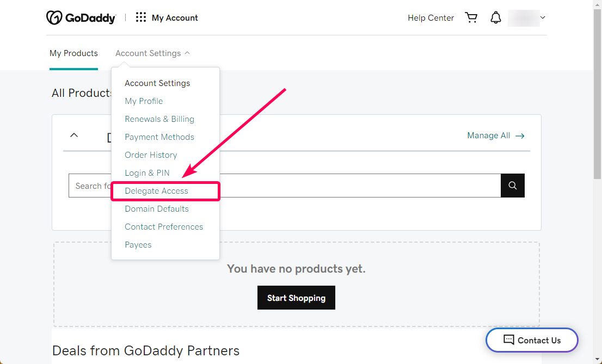Open the apps grid icon

point(141,17)
